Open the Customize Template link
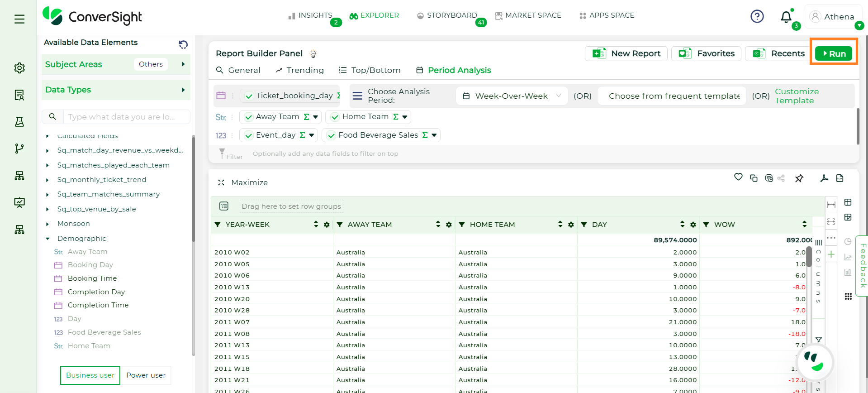Viewport: 868px width, 393px height. pyautogui.click(x=797, y=96)
